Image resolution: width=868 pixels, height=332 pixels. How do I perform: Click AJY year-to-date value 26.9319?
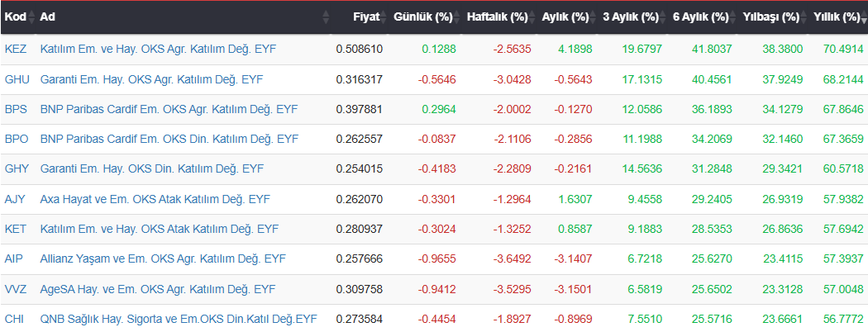click(784, 199)
